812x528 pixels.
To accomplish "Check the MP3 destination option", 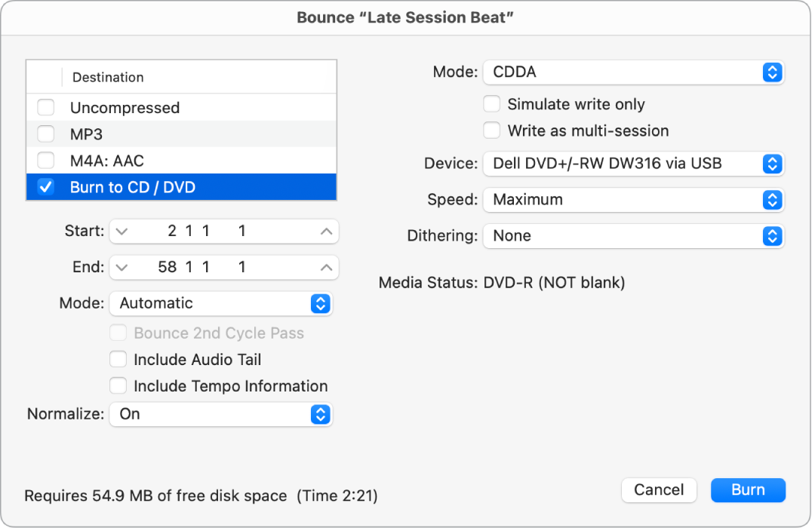I will (x=45, y=134).
